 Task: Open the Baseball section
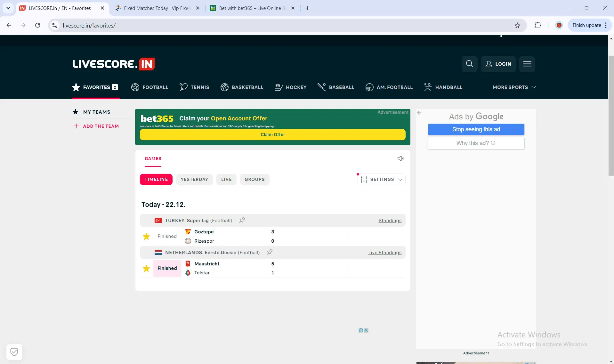[336, 87]
